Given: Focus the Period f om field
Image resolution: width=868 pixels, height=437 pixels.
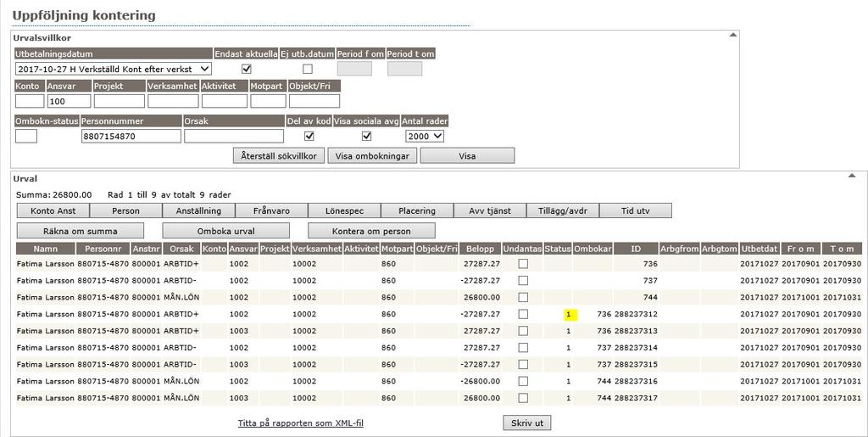Looking at the screenshot, I should coord(354,69).
